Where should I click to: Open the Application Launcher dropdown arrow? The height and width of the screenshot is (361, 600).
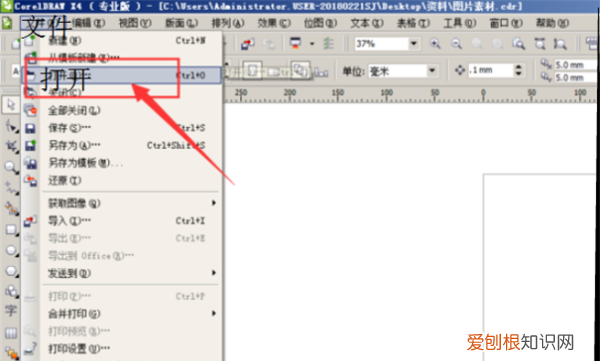[x=312, y=44]
